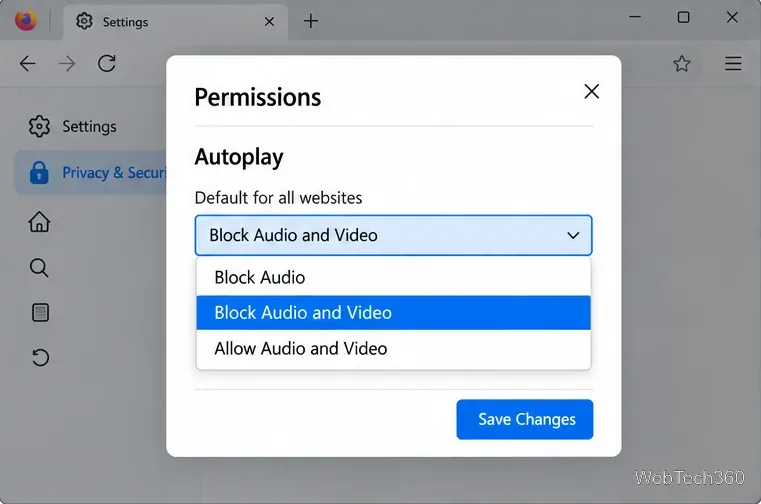This screenshot has height=504, width=761.
Task: Click the Default for all websites label
Action: (x=279, y=198)
